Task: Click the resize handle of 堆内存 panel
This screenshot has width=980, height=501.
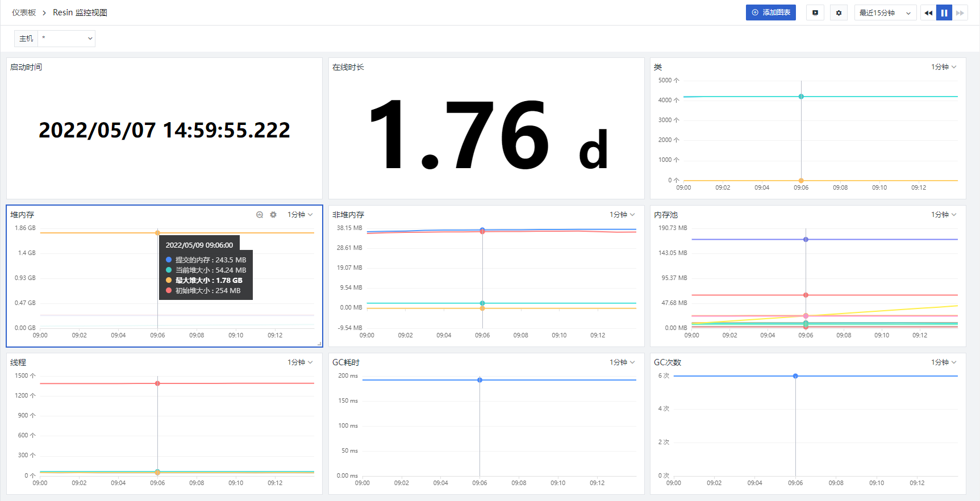Action: [x=319, y=344]
